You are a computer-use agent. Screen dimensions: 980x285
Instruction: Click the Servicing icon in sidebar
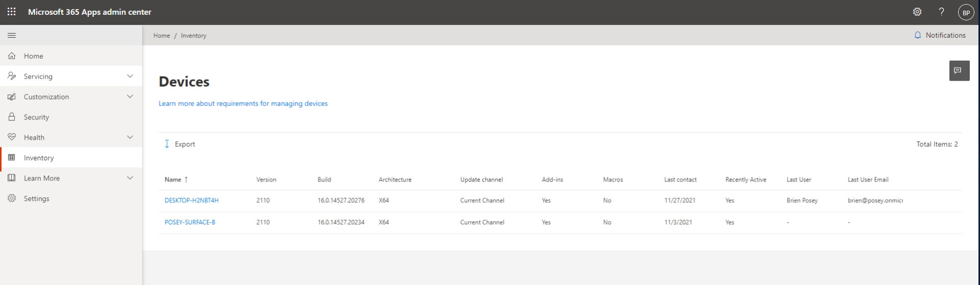pyautogui.click(x=12, y=76)
